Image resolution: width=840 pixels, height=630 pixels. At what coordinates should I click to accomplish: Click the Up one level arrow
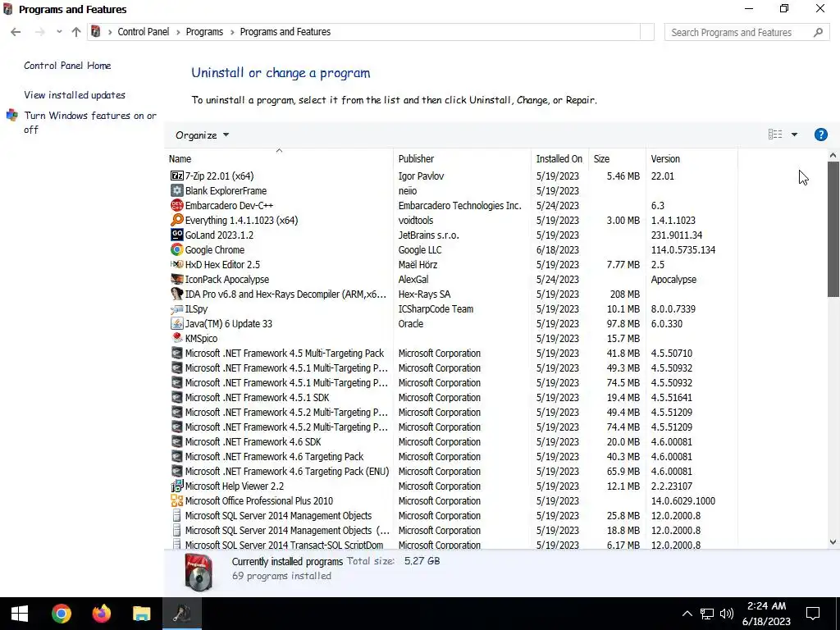tap(76, 32)
